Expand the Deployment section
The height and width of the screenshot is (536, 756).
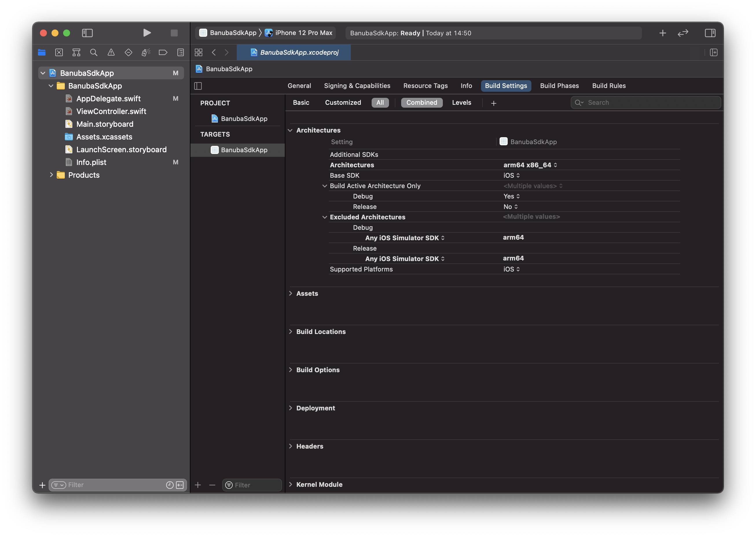[x=290, y=408]
